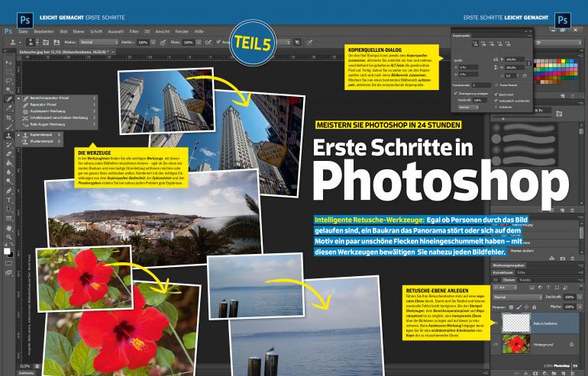This screenshot has width=588, height=376.
Task: Toggle the Automatisch ausblenden checkbox
Action: point(496,101)
